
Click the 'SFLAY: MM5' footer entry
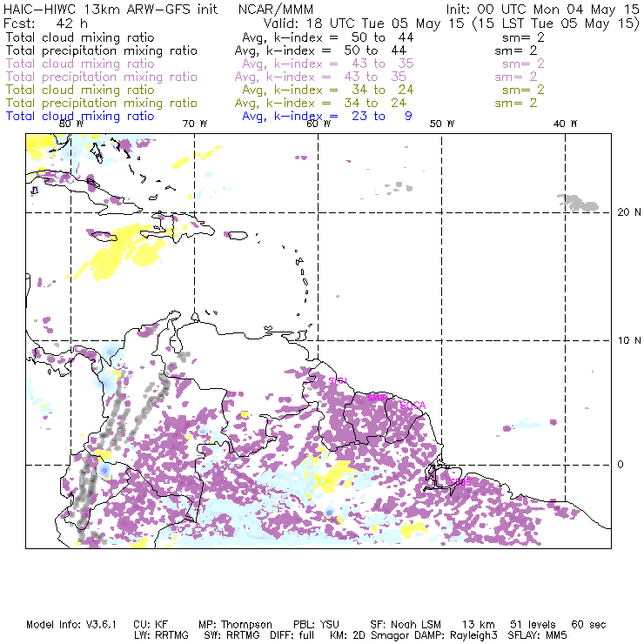click(x=537, y=635)
